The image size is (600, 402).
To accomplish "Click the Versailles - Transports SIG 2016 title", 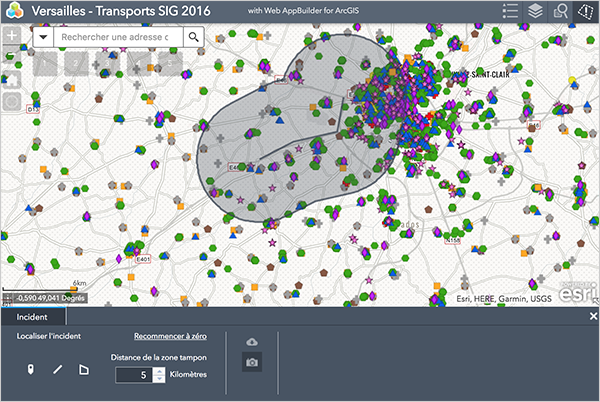I will pos(121,11).
